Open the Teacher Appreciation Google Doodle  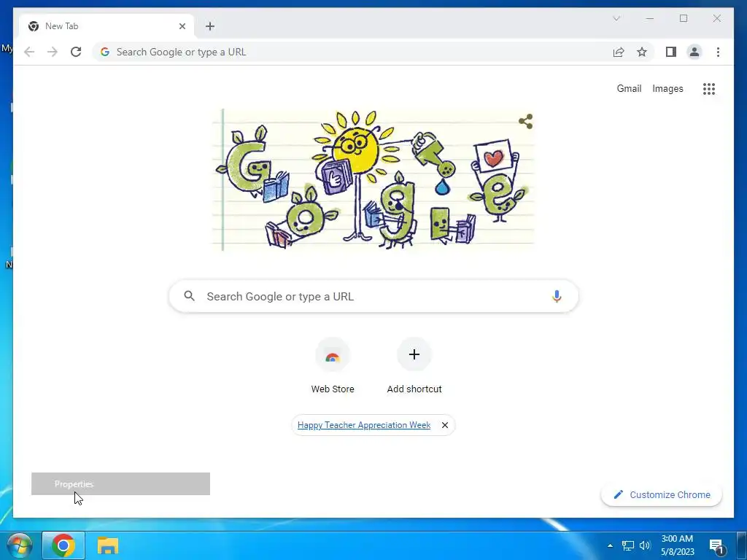point(373,179)
